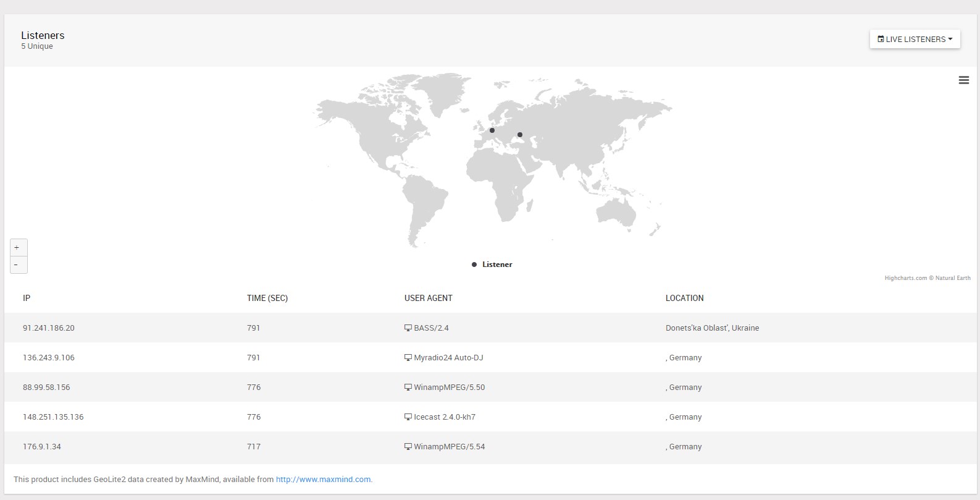Click the USER AGENT column header
The height and width of the screenshot is (500, 980).
tap(429, 298)
